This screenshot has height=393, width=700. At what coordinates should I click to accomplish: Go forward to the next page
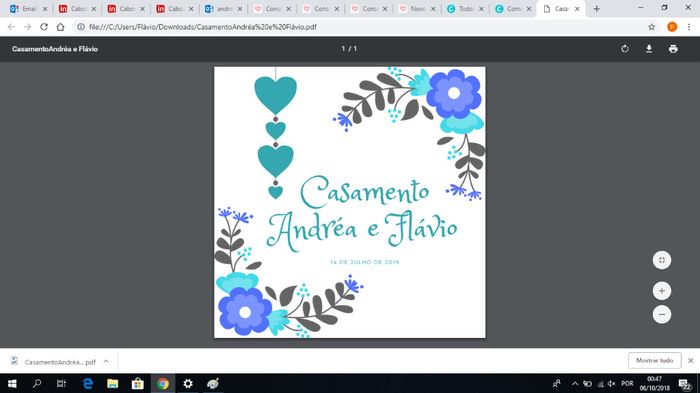28,27
